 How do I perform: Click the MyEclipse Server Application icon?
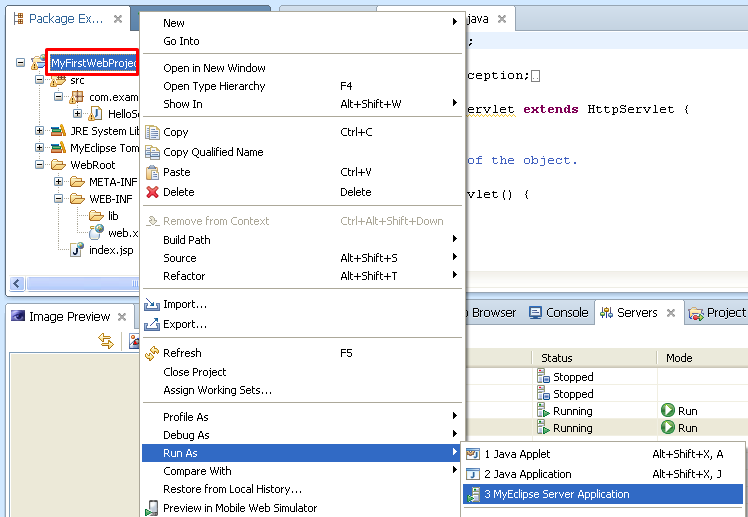(x=473, y=495)
